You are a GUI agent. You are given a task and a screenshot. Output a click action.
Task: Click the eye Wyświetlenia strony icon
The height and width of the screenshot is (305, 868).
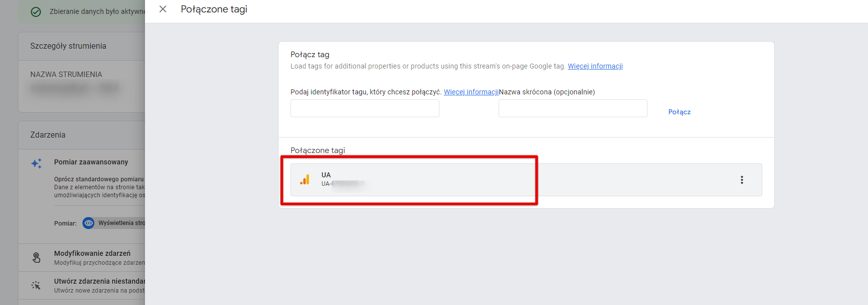[x=88, y=223]
